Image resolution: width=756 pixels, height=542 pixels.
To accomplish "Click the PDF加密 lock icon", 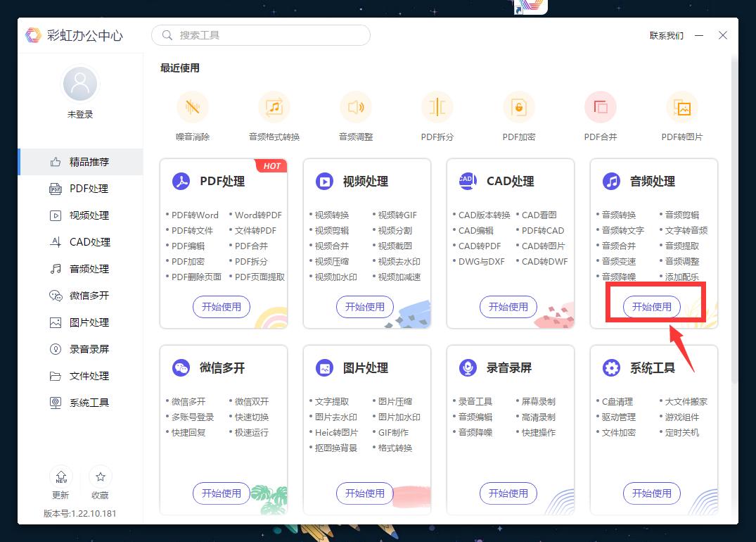I will 518,107.
